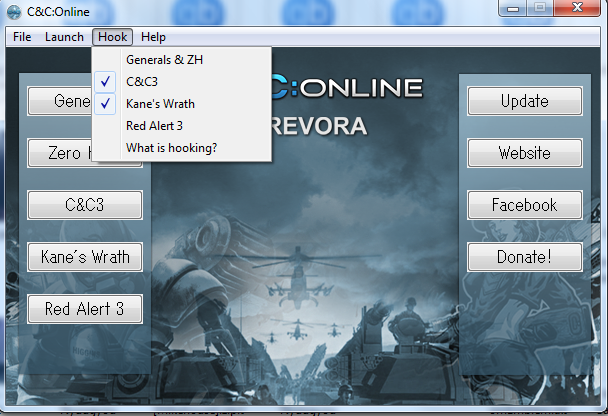Viewport: 608px width, 416px height.
Task: Select 'What is hooking?' menu entry
Action: point(181,148)
